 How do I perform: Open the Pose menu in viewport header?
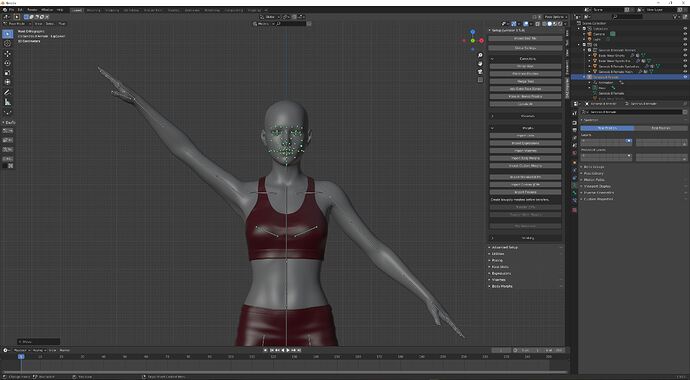point(62,23)
